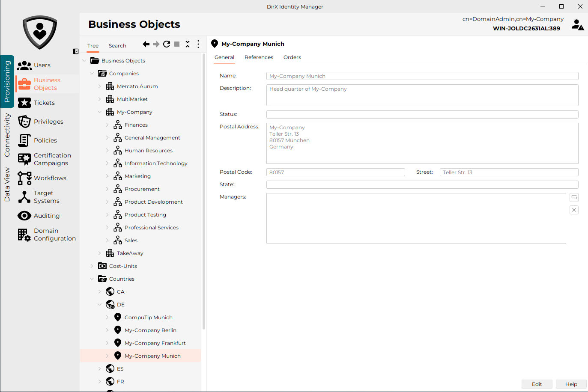This screenshot has height=392, width=588.
Task: Click the Managers list box
Action: [x=416, y=218]
